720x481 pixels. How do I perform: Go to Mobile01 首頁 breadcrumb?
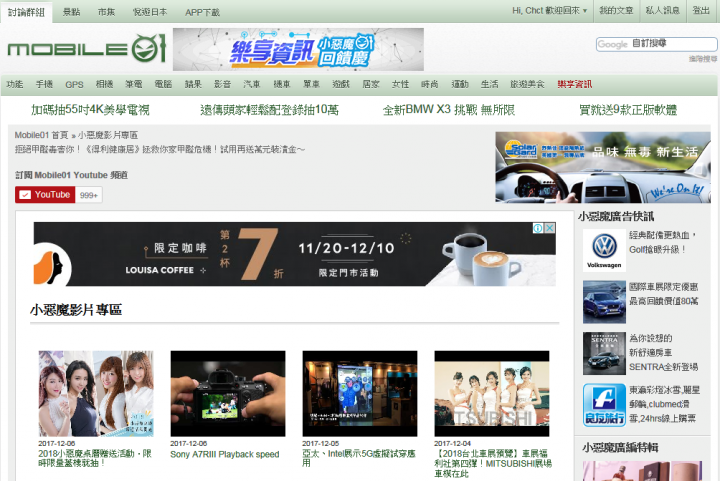pos(41,135)
